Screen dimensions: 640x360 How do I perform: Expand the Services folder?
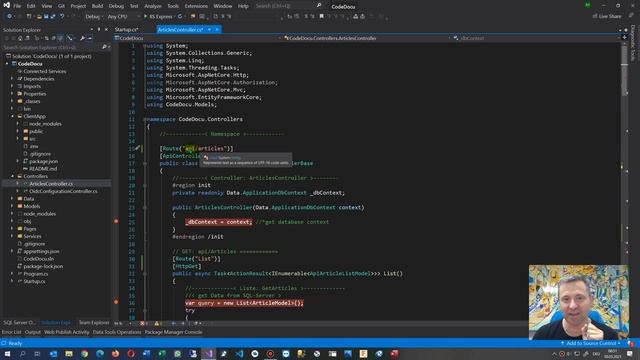(12, 236)
